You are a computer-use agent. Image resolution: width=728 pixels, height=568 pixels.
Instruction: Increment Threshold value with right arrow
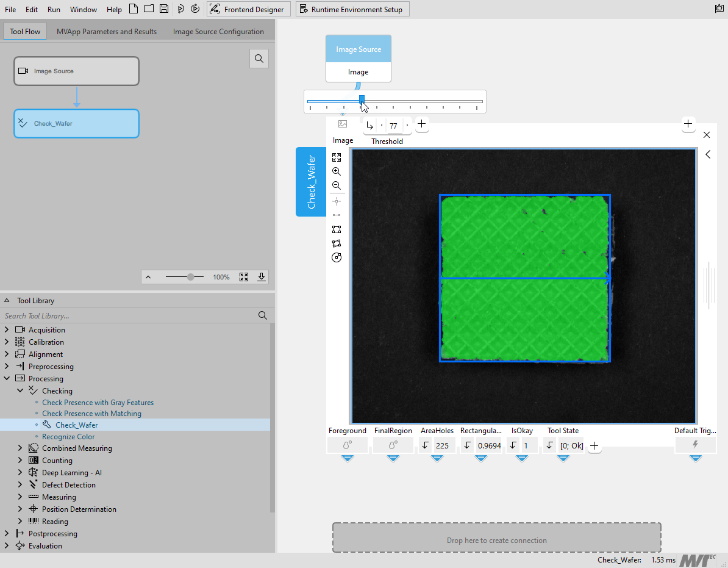pyautogui.click(x=407, y=126)
